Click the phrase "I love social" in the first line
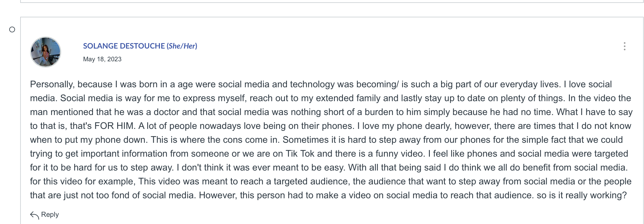Screen dimensions: 644x224 coord(588,84)
